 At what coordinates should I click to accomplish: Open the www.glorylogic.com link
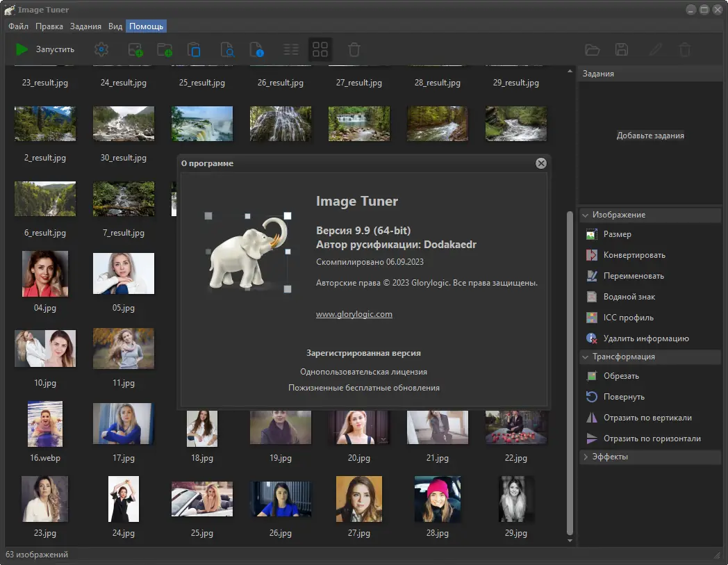click(x=354, y=314)
